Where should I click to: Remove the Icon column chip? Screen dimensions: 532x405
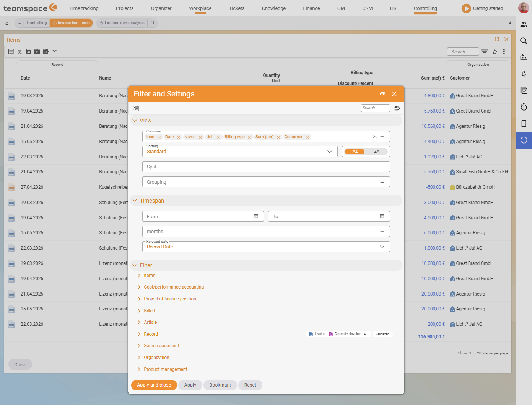pos(159,137)
